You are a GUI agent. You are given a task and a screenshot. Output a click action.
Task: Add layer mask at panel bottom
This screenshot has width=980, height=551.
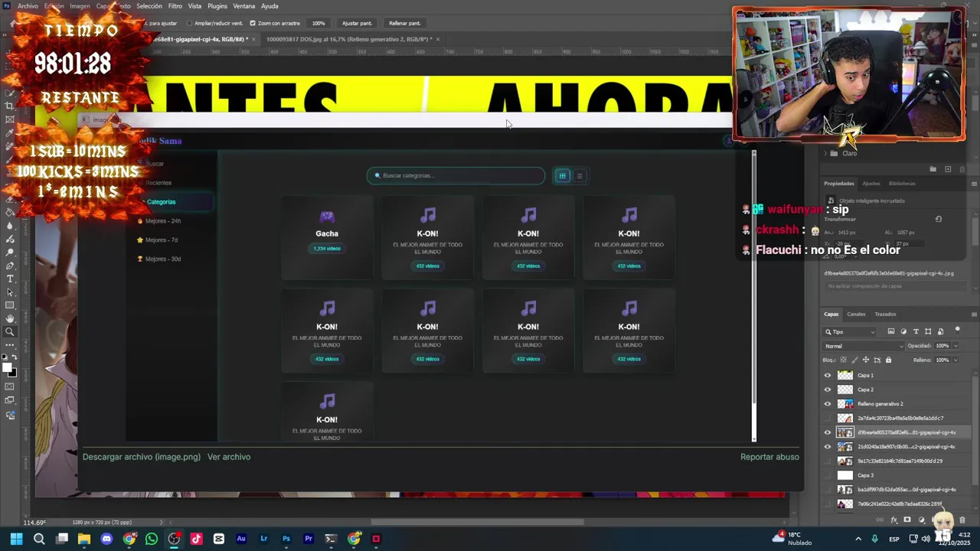[x=907, y=520]
